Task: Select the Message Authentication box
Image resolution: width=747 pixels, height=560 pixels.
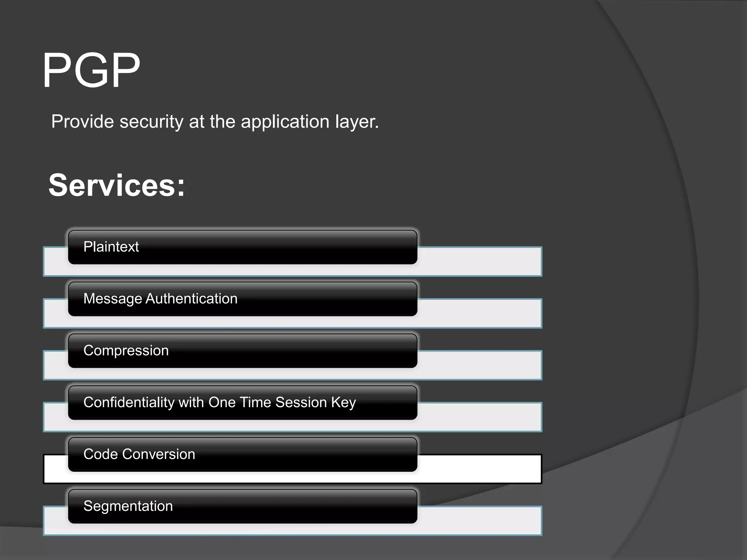Action: pyautogui.click(x=243, y=299)
